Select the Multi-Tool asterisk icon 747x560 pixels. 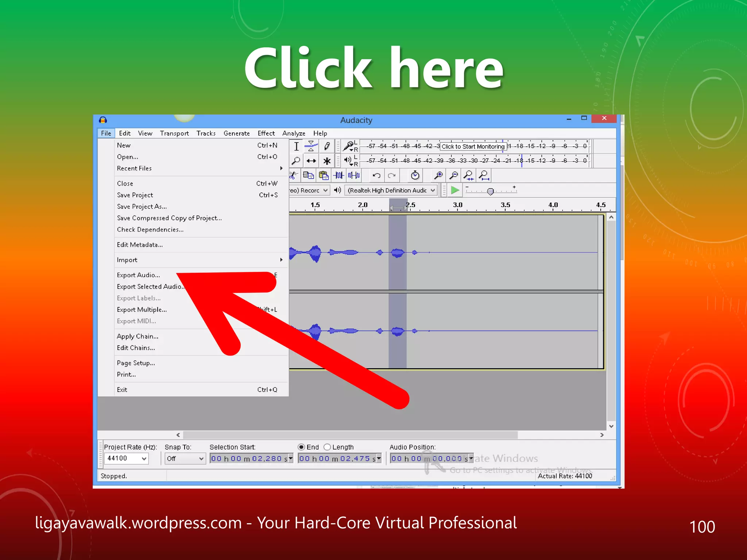tap(327, 161)
